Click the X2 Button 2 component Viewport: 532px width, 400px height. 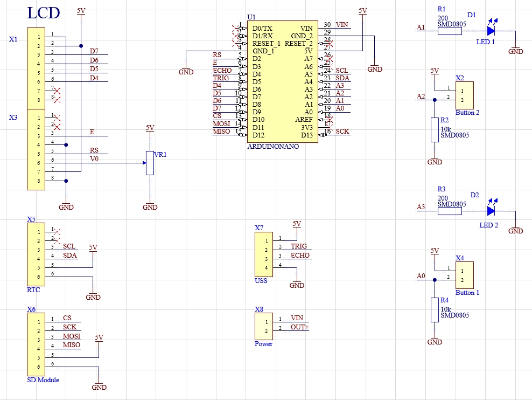click(464, 95)
